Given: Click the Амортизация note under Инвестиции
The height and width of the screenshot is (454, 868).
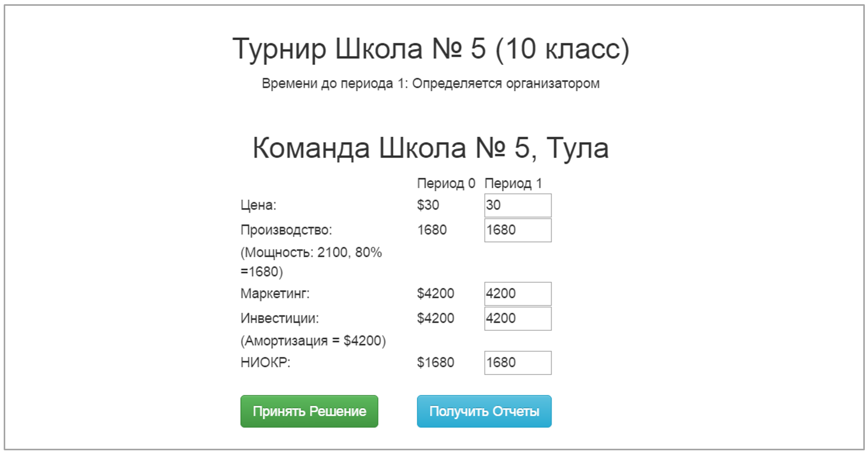Looking at the screenshot, I should 313,341.
